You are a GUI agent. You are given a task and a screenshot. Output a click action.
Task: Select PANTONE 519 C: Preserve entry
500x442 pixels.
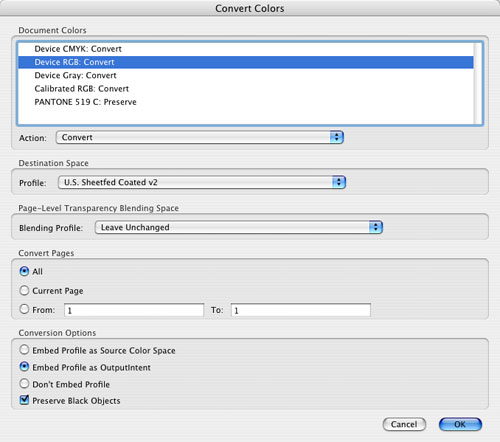pyautogui.click(x=246, y=102)
